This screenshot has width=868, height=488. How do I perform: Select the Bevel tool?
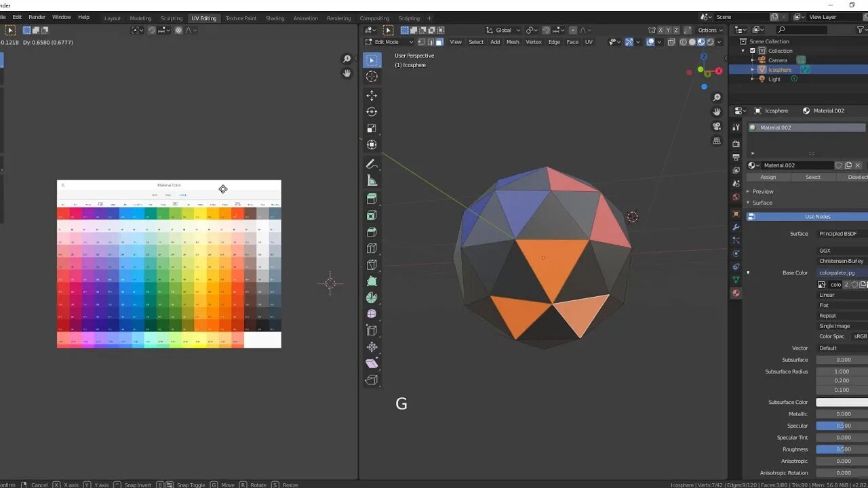pos(372,232)
